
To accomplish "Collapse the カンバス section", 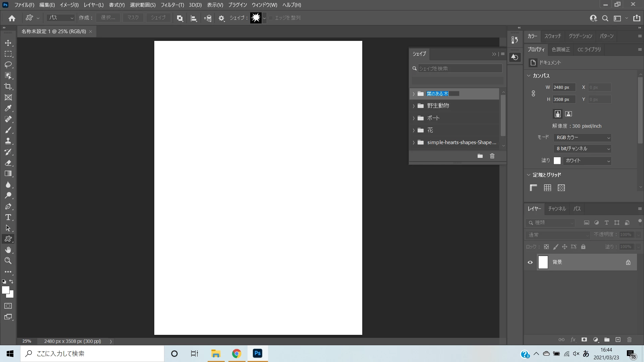I will coord(529,76).
